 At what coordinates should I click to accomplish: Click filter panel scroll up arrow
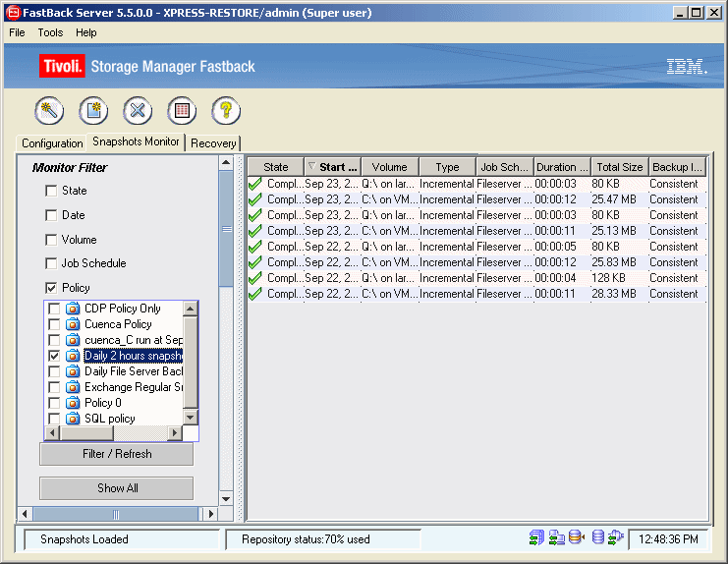(x=226, y=163)
